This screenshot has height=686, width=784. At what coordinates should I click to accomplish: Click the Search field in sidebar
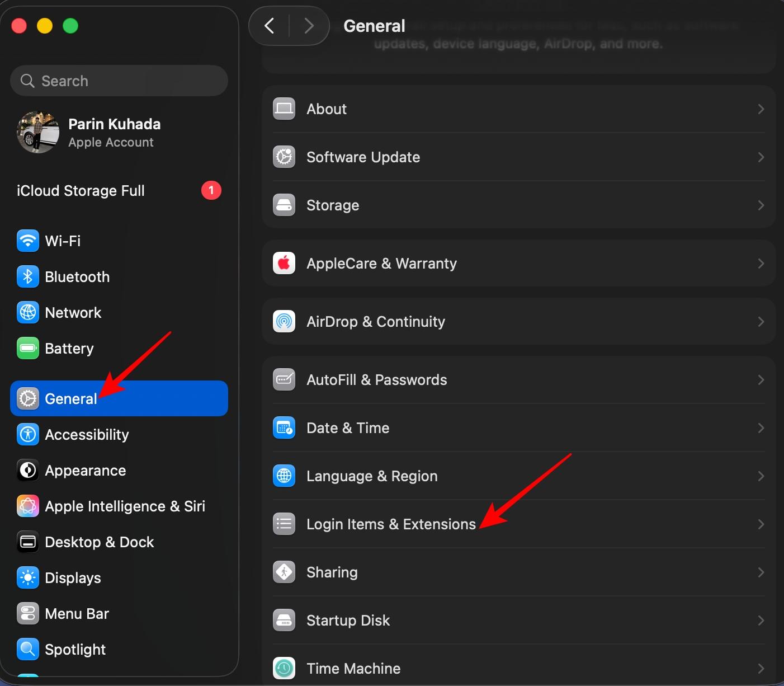[119, 81]
